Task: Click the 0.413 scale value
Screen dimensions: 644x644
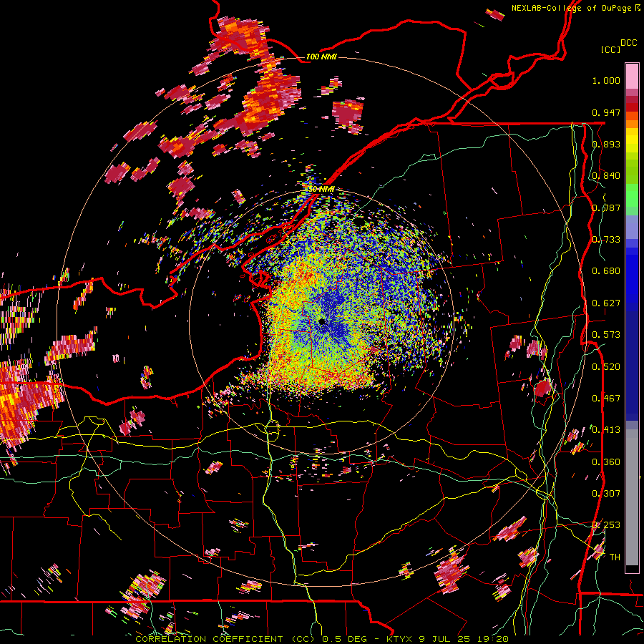Action: coord(606,429)
